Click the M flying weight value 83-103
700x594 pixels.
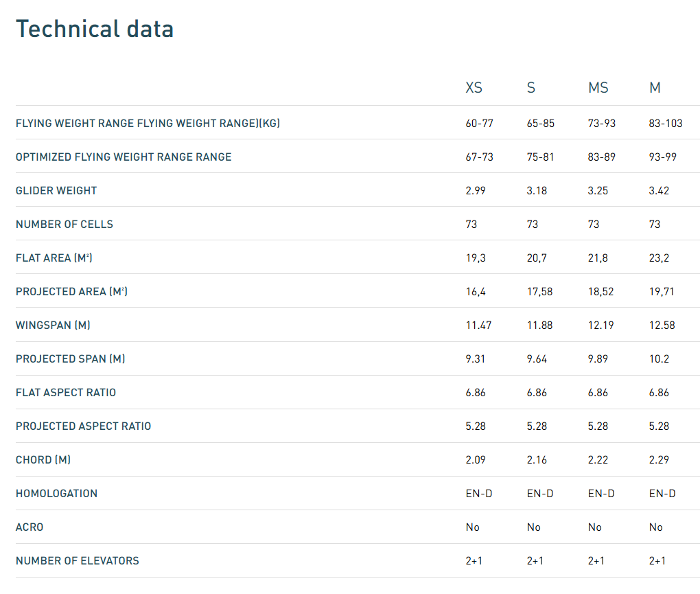coord(666,124)
